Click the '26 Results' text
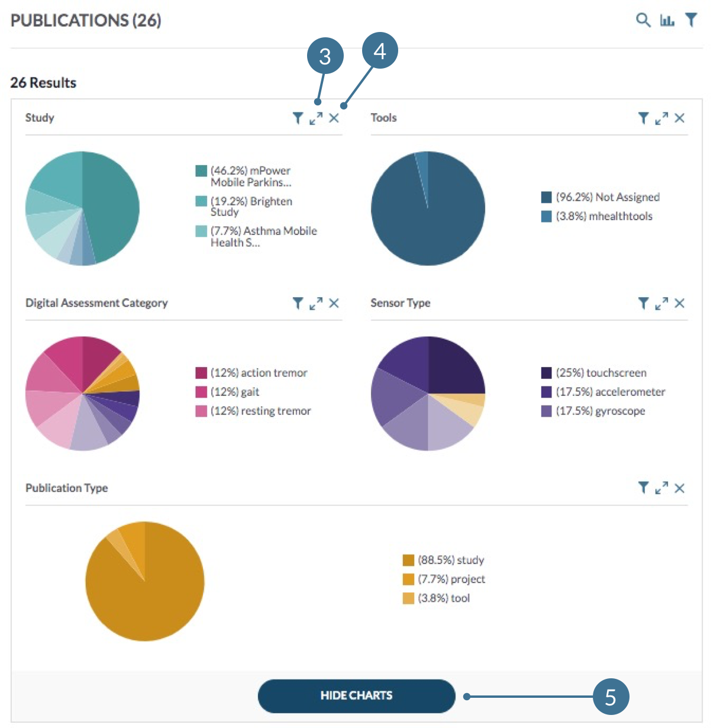This screenshot has width=723, height=728. (43, 83)
